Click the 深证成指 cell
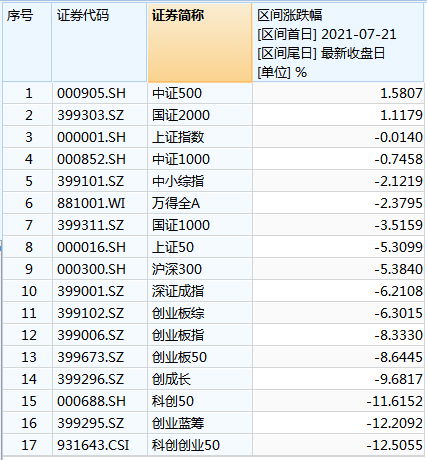427x460 pixels. click(x=200, y=291)
